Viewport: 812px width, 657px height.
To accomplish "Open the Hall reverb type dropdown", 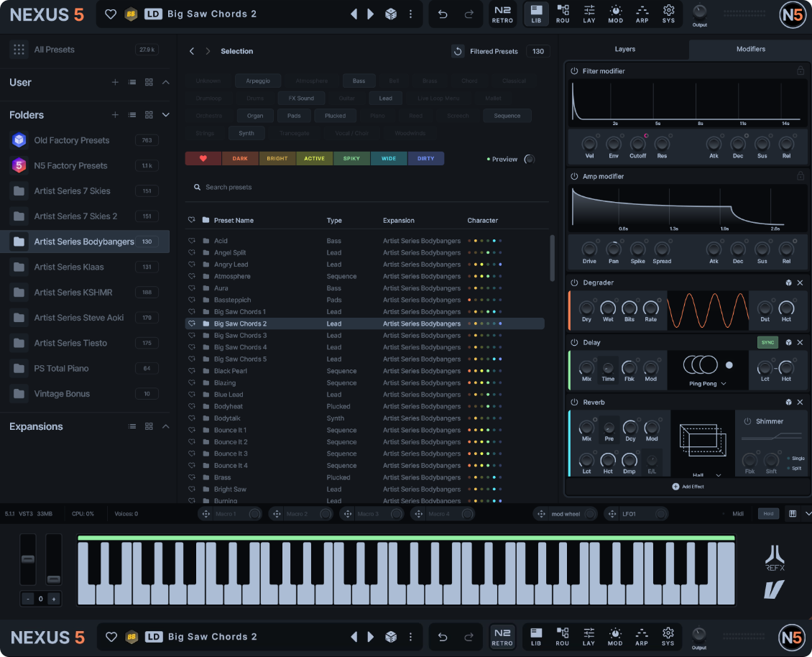I will [707, 474].
